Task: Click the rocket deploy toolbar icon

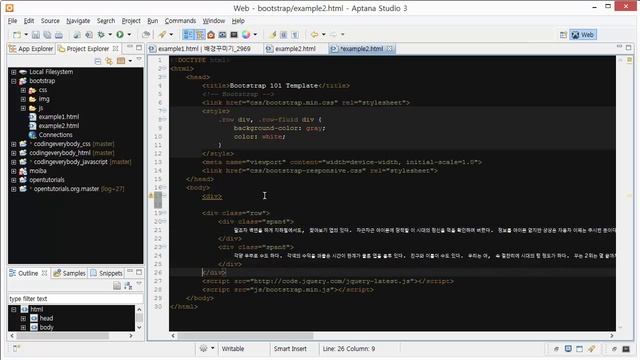Action: click(x=162, y=35)
